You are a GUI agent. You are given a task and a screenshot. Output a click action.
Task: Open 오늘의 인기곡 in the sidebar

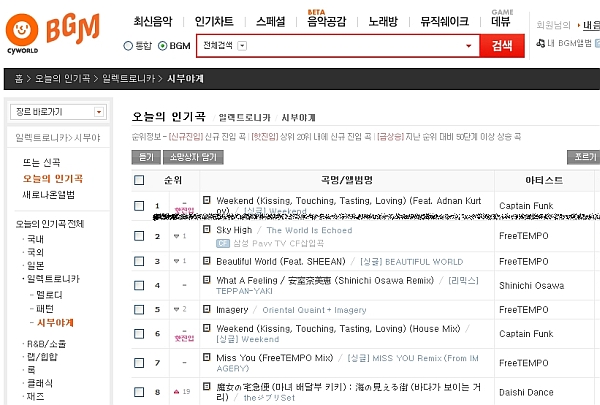point(53,179)
